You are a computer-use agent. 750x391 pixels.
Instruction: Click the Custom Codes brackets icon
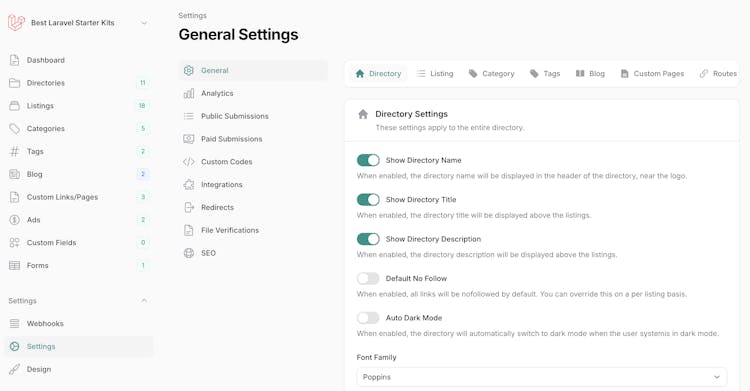(x=189, y=162)
